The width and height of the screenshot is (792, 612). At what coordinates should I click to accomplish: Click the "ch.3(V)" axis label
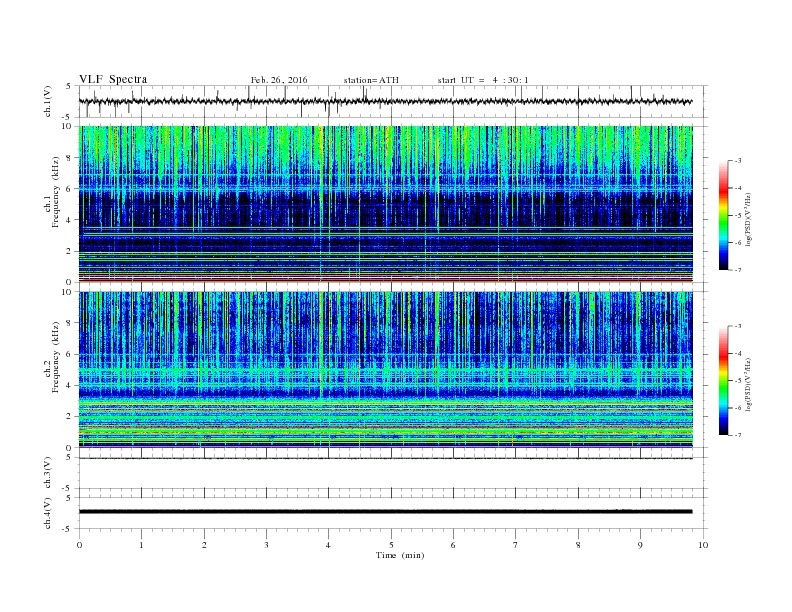coord(48,473)
